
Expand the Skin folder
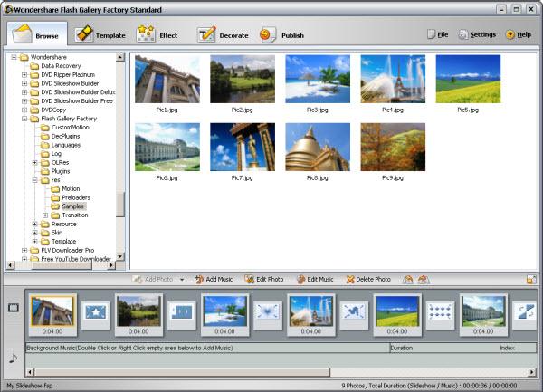click(34, 233)
